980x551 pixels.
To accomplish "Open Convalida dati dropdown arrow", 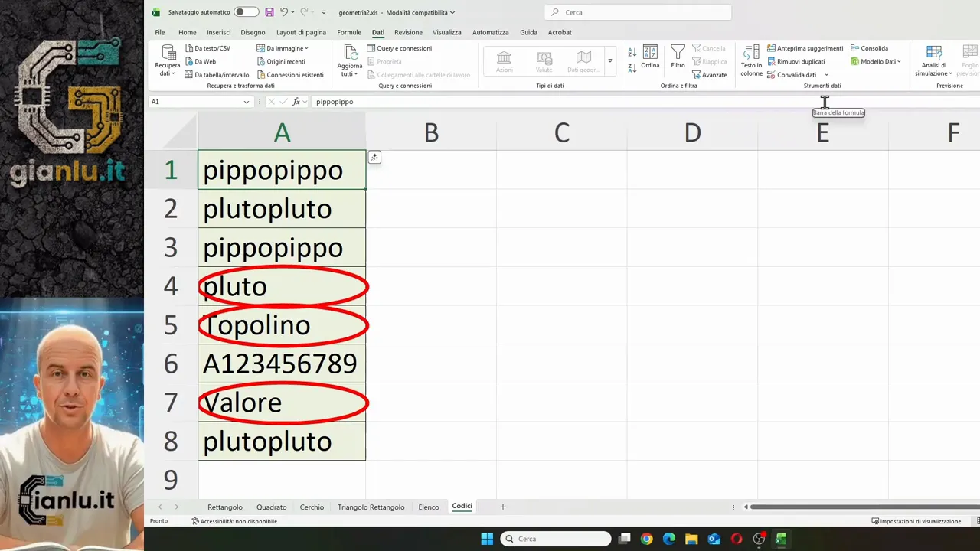I will 826,75.
